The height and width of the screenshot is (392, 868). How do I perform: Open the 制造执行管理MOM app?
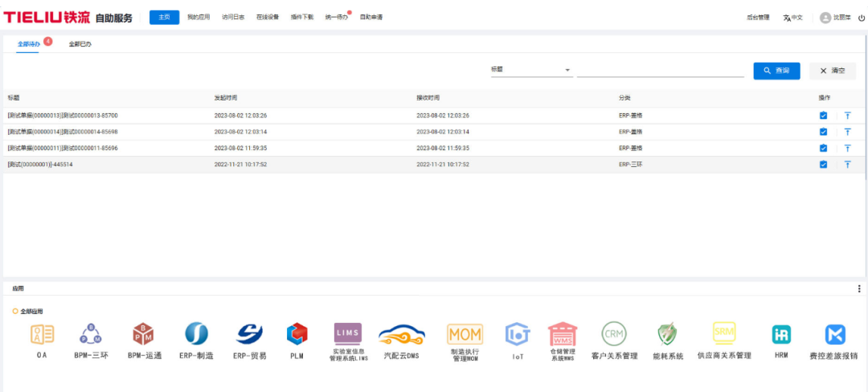(x=465, y=334)
